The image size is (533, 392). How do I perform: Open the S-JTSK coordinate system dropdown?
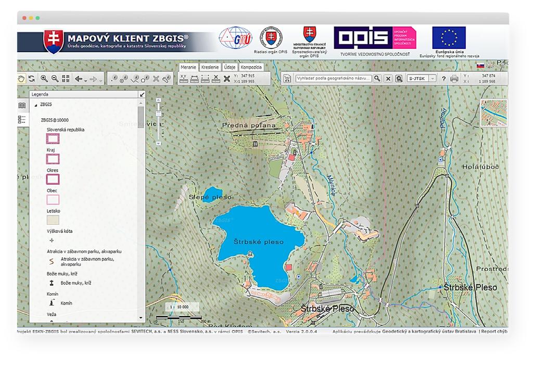[422, 79]
